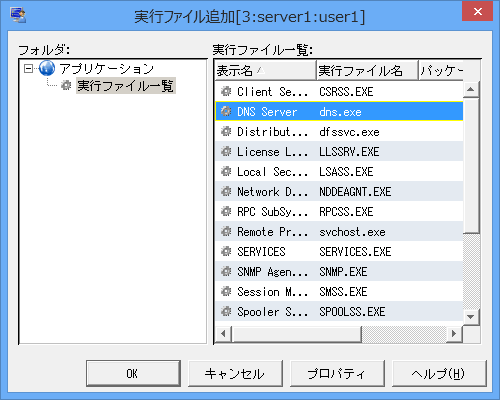
Task: Sort by 表示名 column header
Action: pyautogui.click(x=265, y=70)
